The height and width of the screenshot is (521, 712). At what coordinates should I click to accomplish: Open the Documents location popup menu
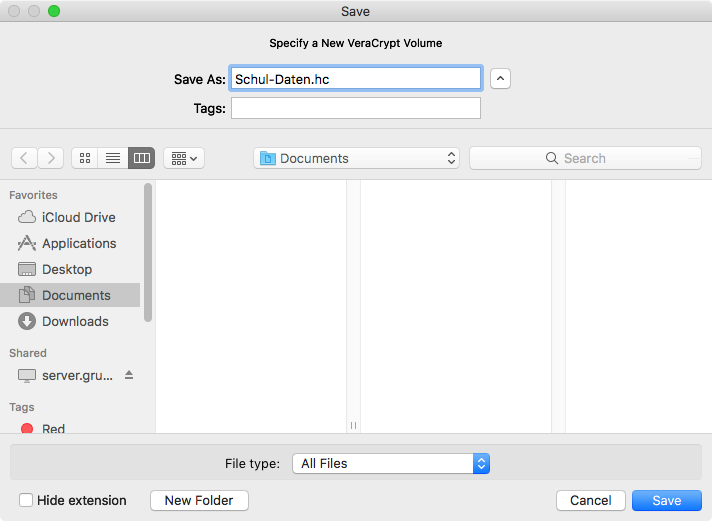(357, 158)
